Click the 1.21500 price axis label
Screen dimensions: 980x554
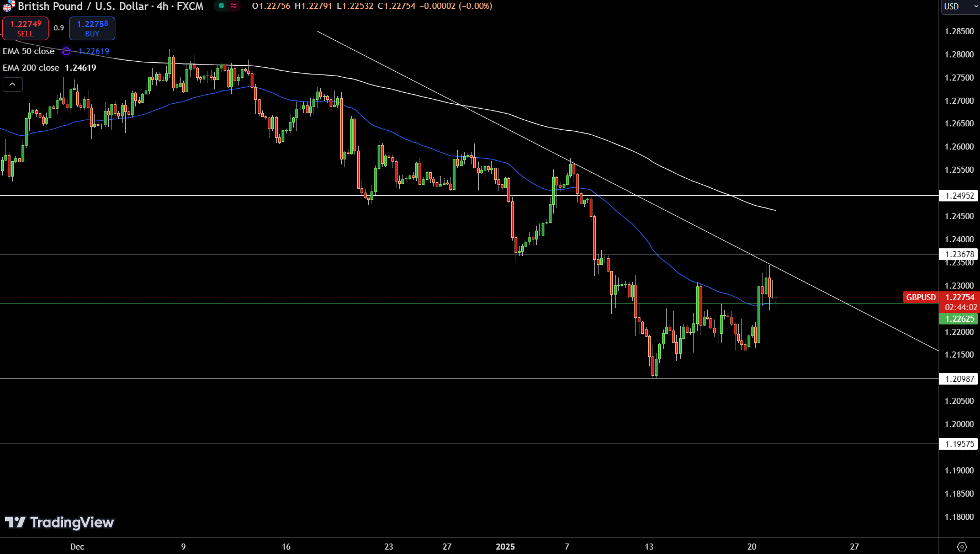click(x=959, y=355)
